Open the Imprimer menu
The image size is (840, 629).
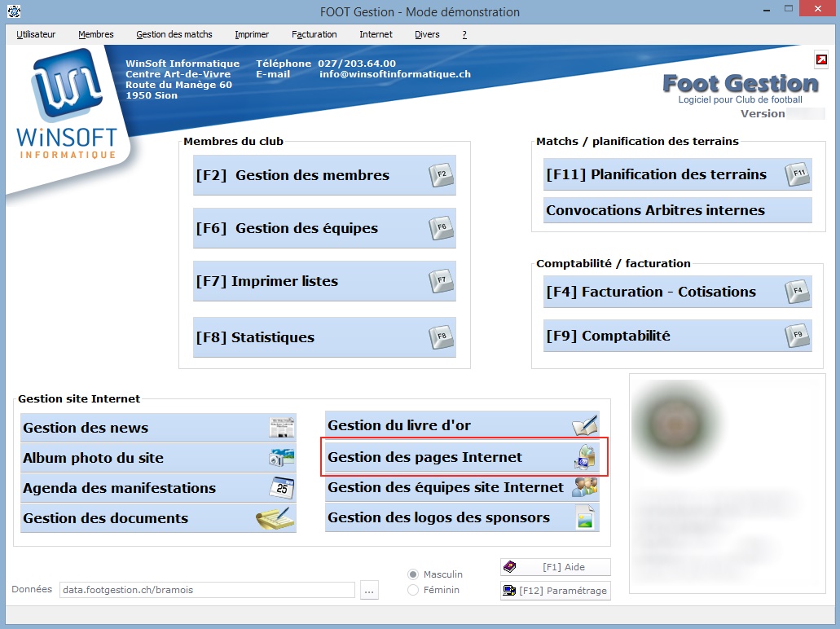pos(252,34)
